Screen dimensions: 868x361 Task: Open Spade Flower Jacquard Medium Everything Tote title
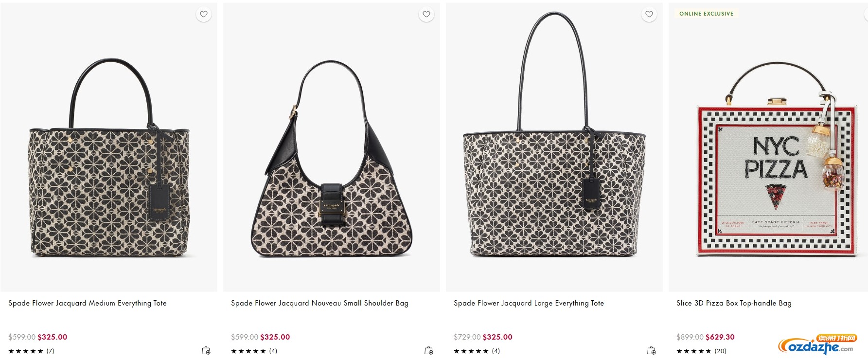pyautogui.click(x=88, y=303)
